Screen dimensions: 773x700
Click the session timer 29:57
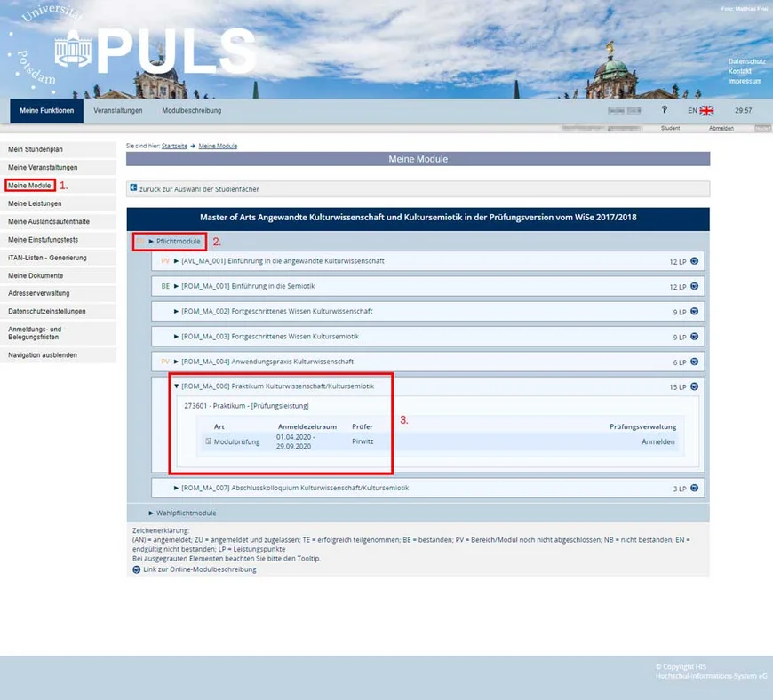click(744, 111)
